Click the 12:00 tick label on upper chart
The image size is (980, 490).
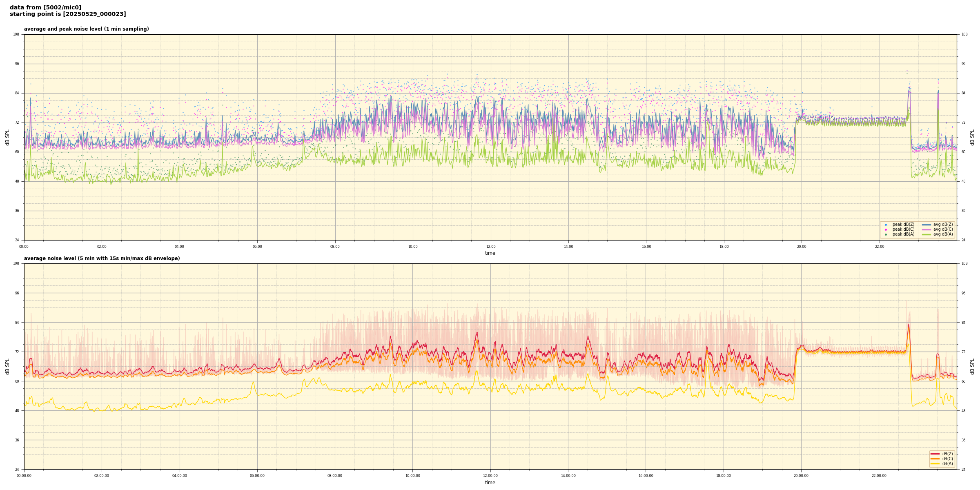coord(490,247)
